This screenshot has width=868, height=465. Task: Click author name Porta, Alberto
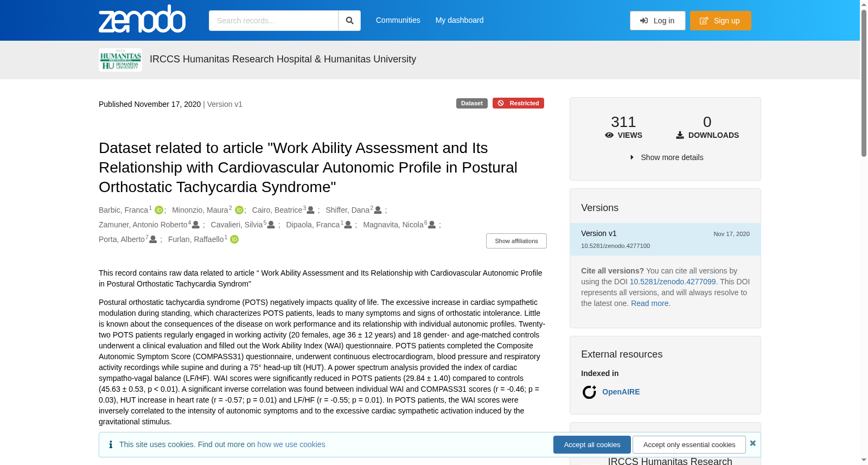click(x=122, y=239)
